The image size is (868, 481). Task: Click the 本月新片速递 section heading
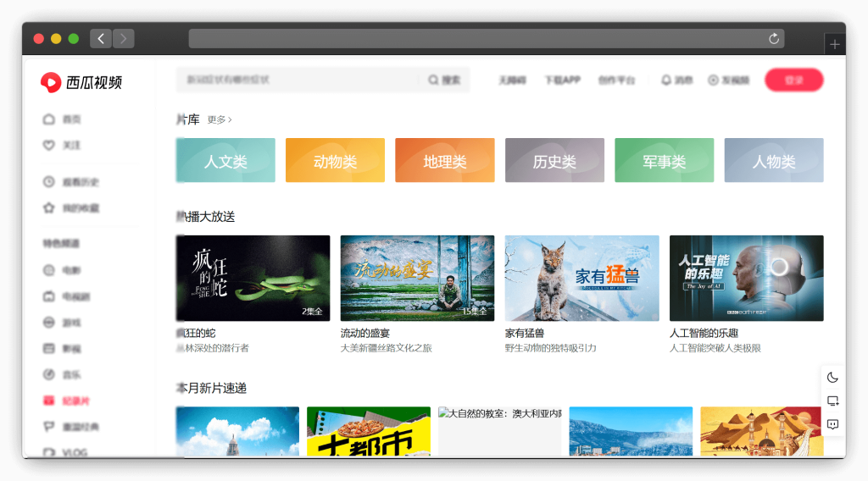coord(211,388)
